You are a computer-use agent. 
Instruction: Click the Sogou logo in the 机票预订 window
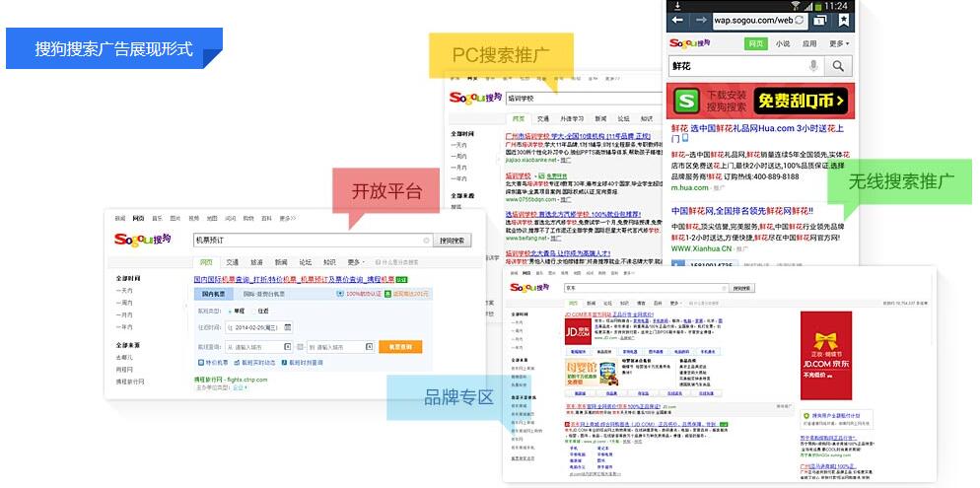[x=142, y=240]
